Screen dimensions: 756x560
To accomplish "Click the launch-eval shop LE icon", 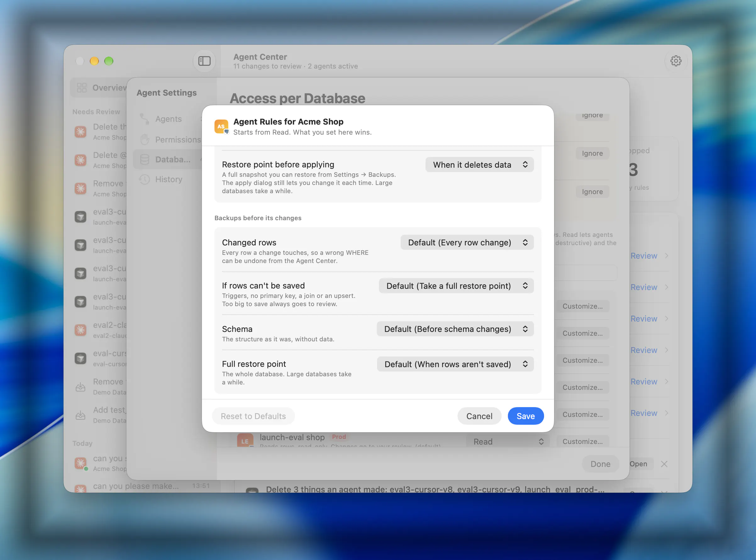I will [x=245, y=440].
